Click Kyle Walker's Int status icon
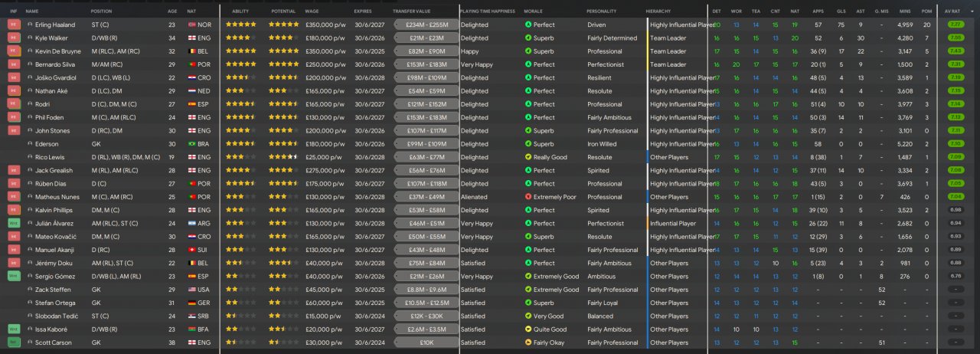980x354 pixels. click(x=13, y=38)
